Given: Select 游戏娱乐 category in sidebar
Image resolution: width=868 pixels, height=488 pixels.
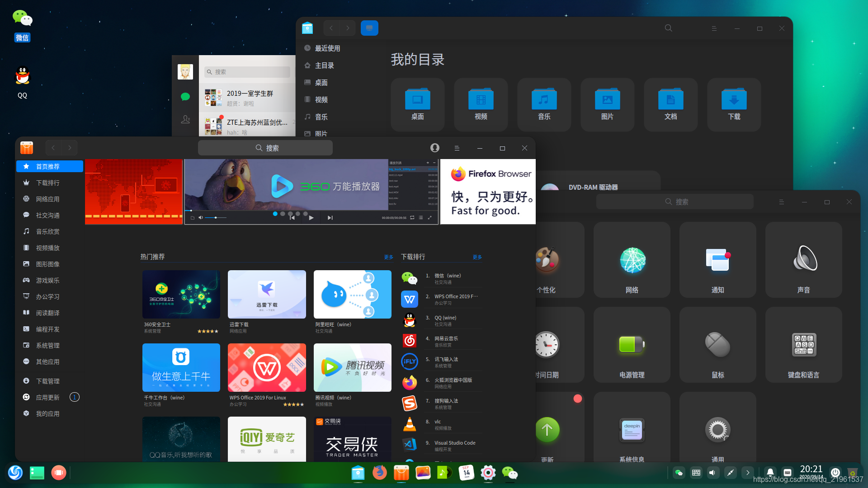Looking at the screenshot, I should click(50, 280).
